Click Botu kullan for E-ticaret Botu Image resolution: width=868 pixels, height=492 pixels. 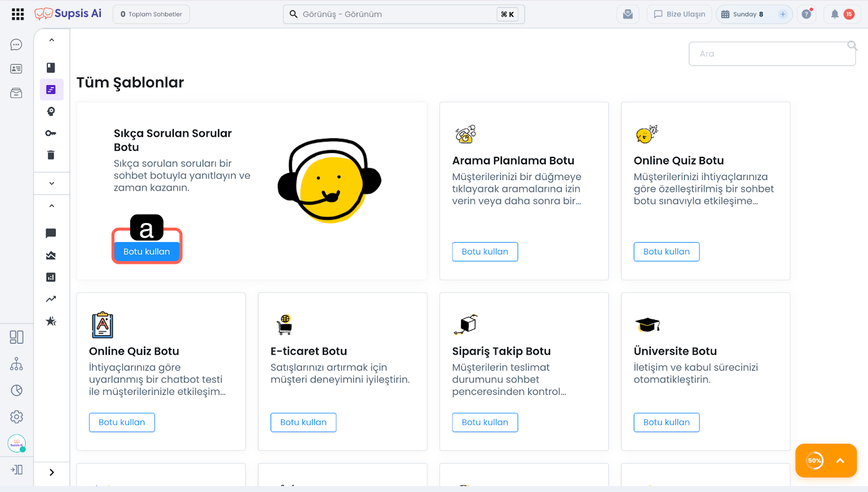pos(303,423)
